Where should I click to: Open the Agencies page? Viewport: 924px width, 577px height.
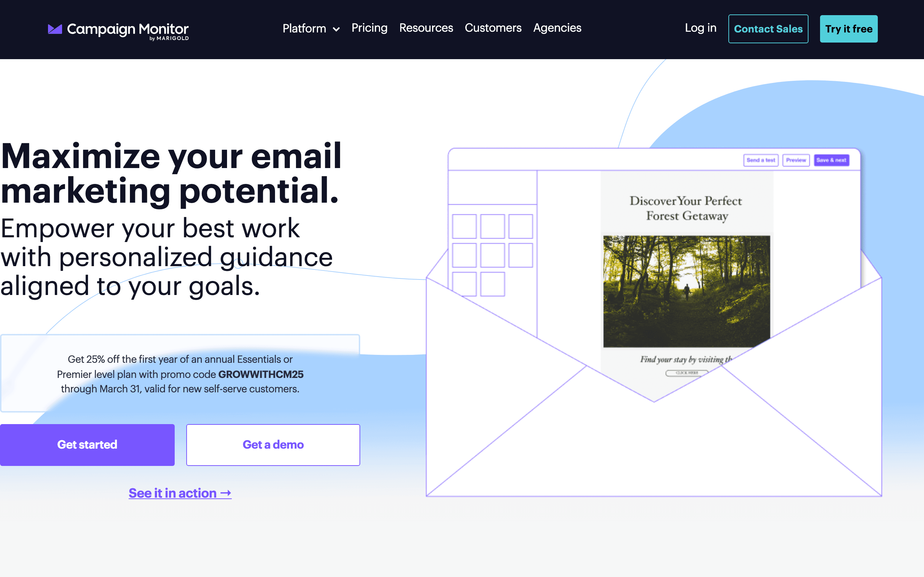coord(557,28)
